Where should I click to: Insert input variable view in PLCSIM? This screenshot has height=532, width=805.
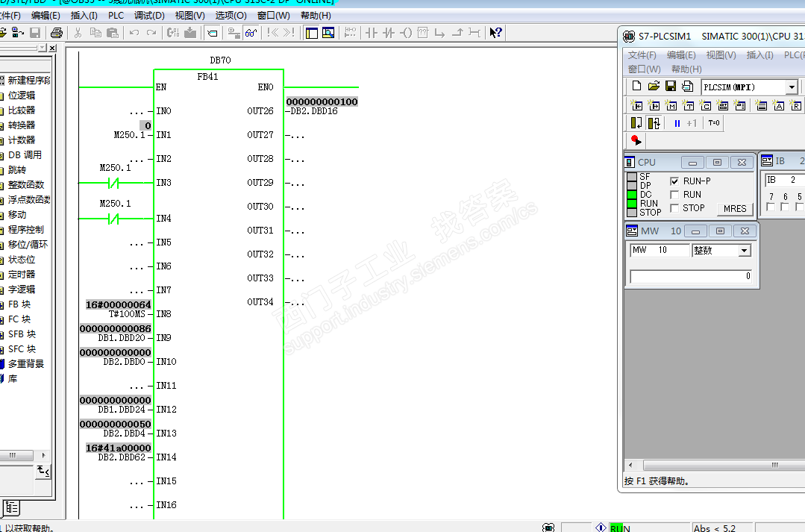(x=636, y=106)
